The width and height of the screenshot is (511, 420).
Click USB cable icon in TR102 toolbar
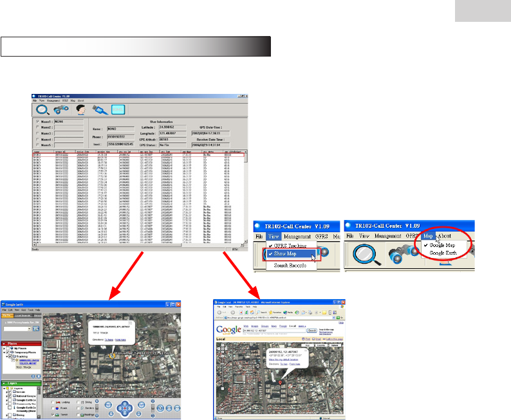(100, 110)
